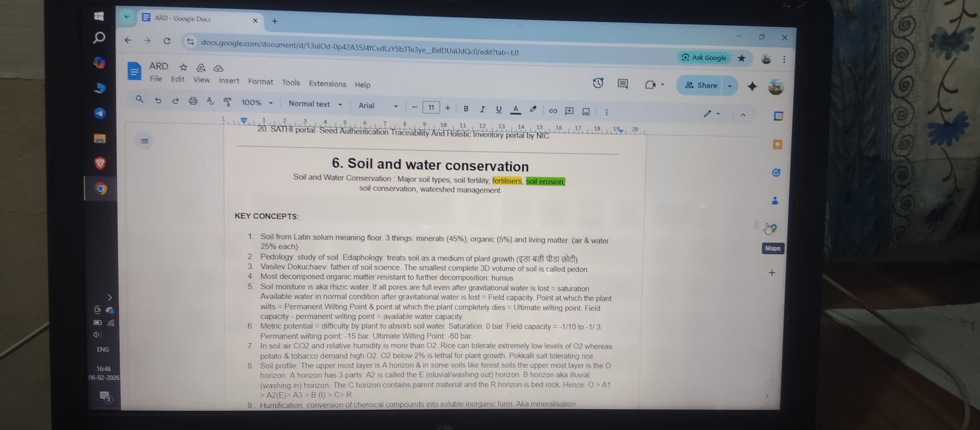The height and width of the screenshot is (430, 980).
Task: Open the move document folder icon
Action: click(x=201, y=67)
